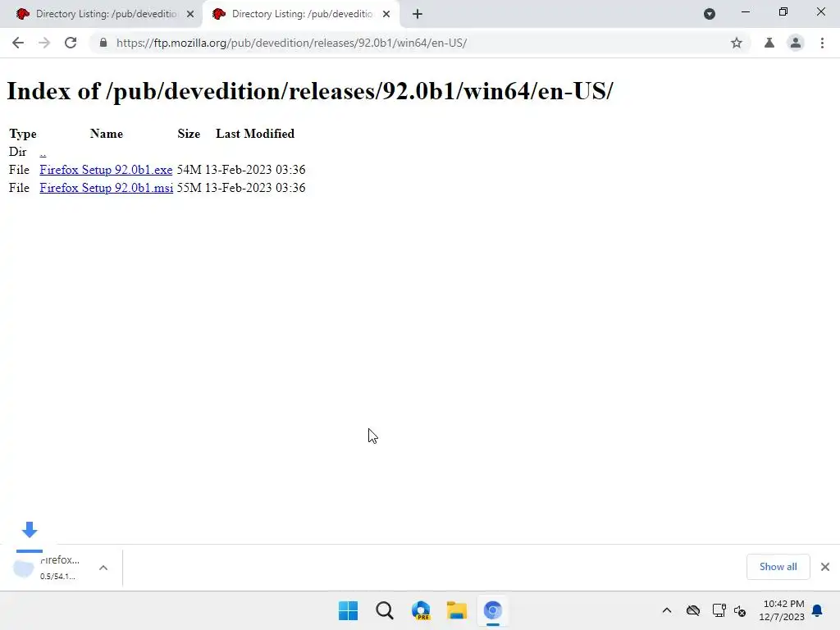Image resolution: width=840 pixels, height=630 pixels.
Task: Open the Chrome labs flask icon
Action: pyautogui.click(x=769, y=43)
